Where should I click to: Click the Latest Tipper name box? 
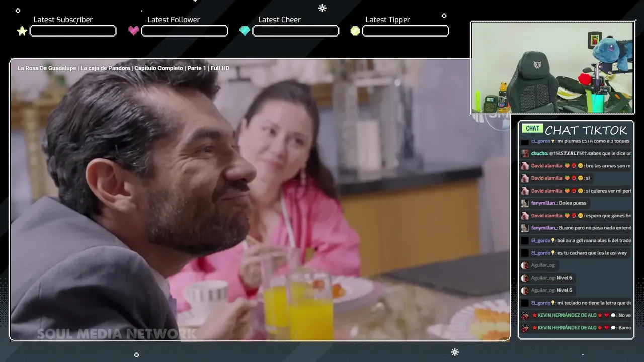pyautogui.click(x=405, y=31)
